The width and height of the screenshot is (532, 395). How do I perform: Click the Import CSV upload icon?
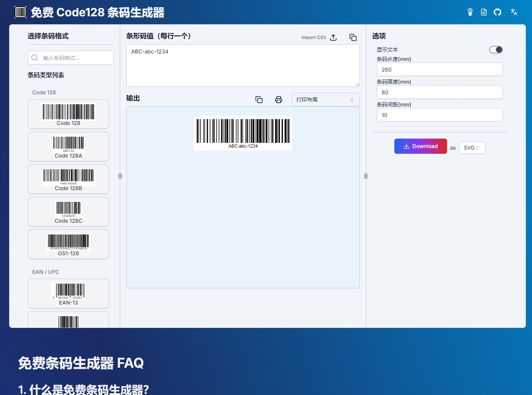333,37
